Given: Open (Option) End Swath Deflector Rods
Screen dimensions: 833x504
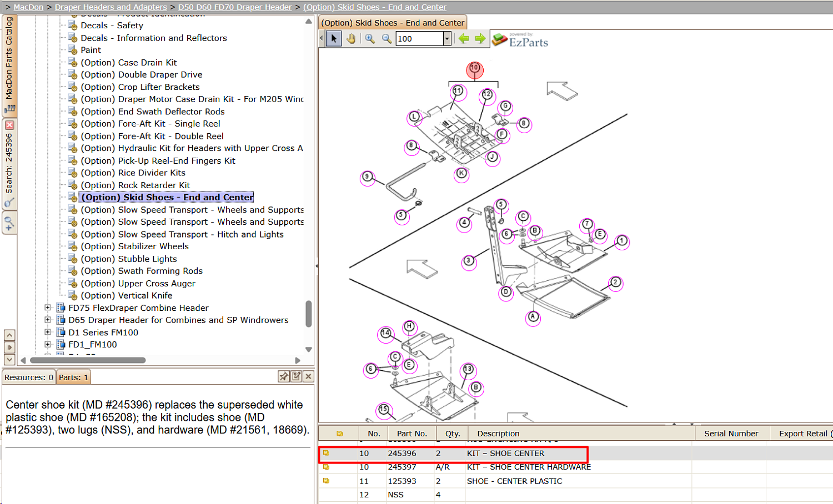Looking at the screenshot, I should (x=153, y=112).
